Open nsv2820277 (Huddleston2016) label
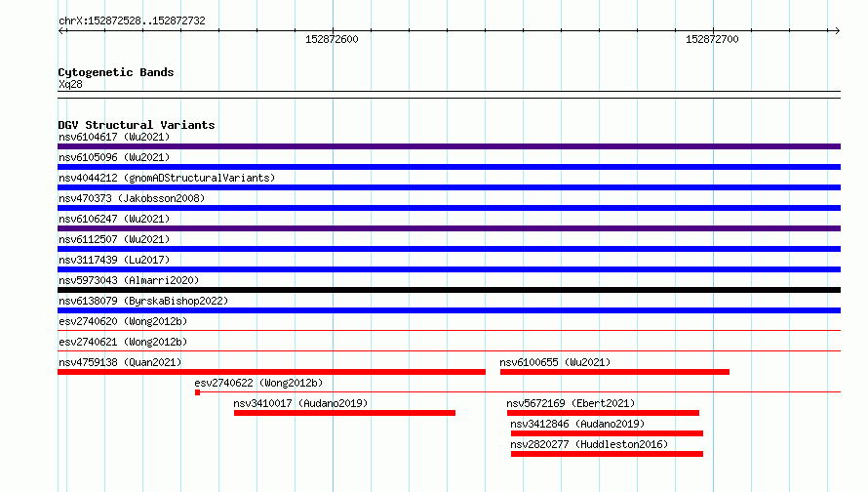Screen dimensions: 868x492 click(589, 444)
